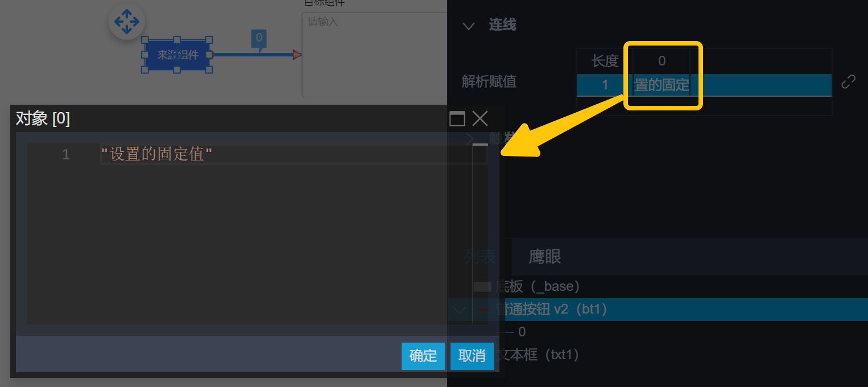868x387 pixels.
Task: Maximize the 对象 [0] dialog
Action: click(x=457, y=118)
